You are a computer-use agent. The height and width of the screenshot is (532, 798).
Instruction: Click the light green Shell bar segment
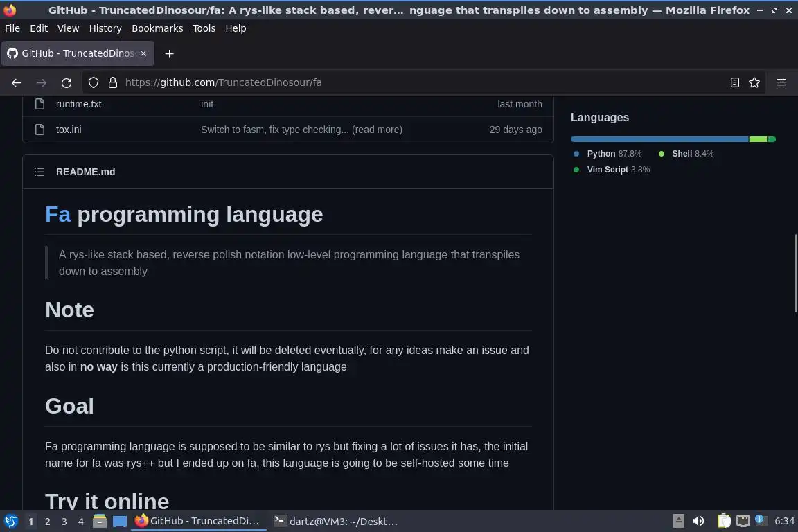coord(758,139)
